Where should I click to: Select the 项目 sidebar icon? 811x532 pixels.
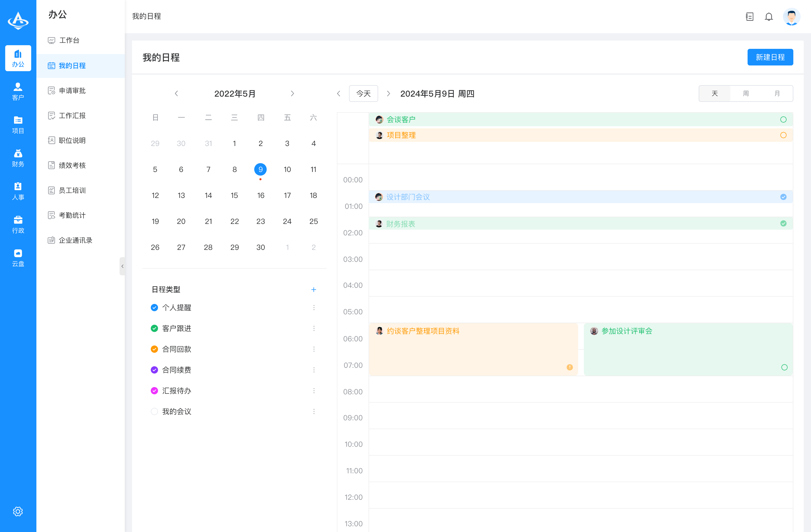coord(18,124)
